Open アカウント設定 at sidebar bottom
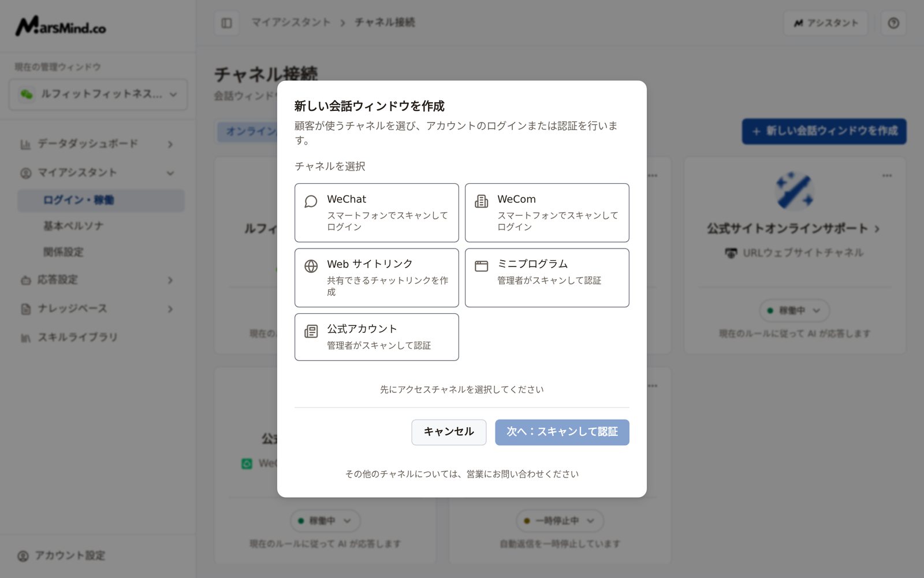The height and width of the screenshot is (578, 924). click(x=61, y=555)
